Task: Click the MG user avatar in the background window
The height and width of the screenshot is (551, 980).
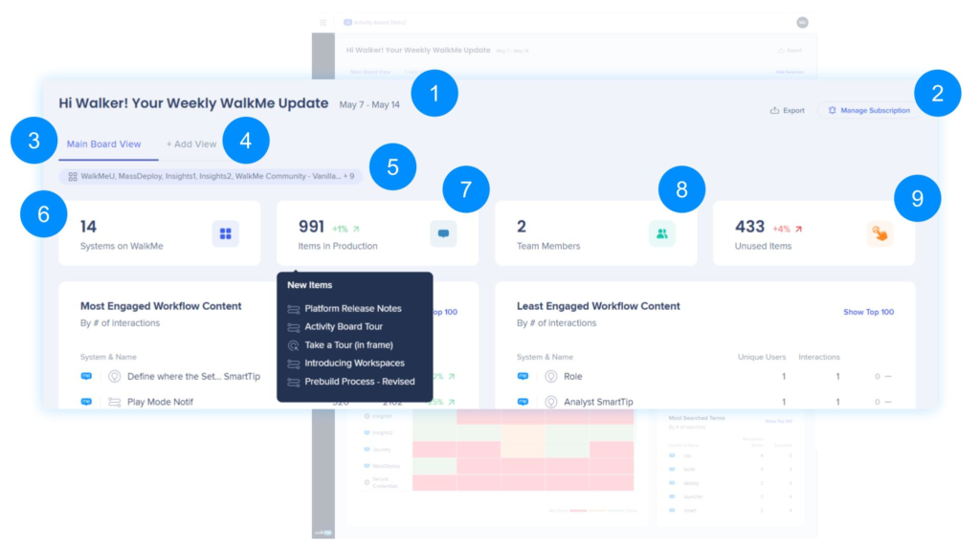Action: coord(803,23)
